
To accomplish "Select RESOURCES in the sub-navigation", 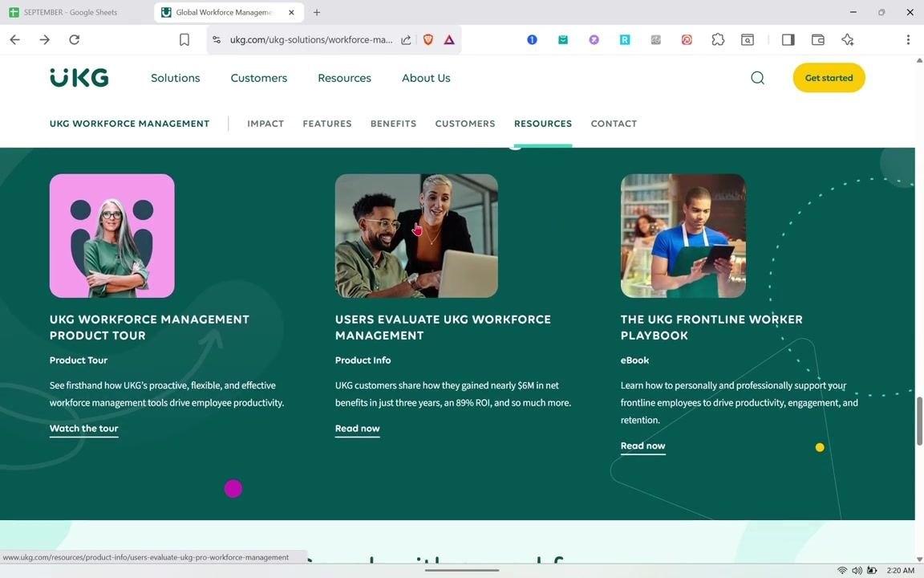I will pyautogui.click(x=543, y=124).
